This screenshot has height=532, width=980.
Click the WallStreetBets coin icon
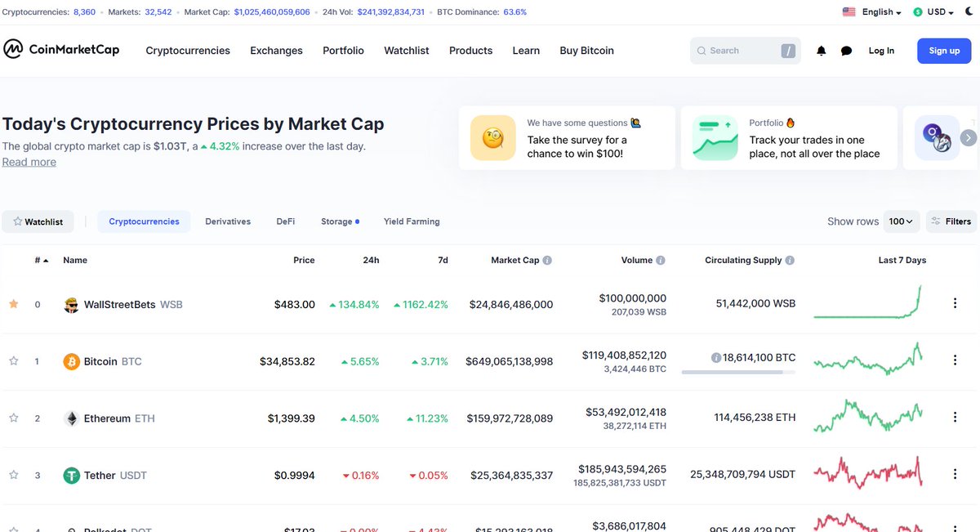click(72, 305)
